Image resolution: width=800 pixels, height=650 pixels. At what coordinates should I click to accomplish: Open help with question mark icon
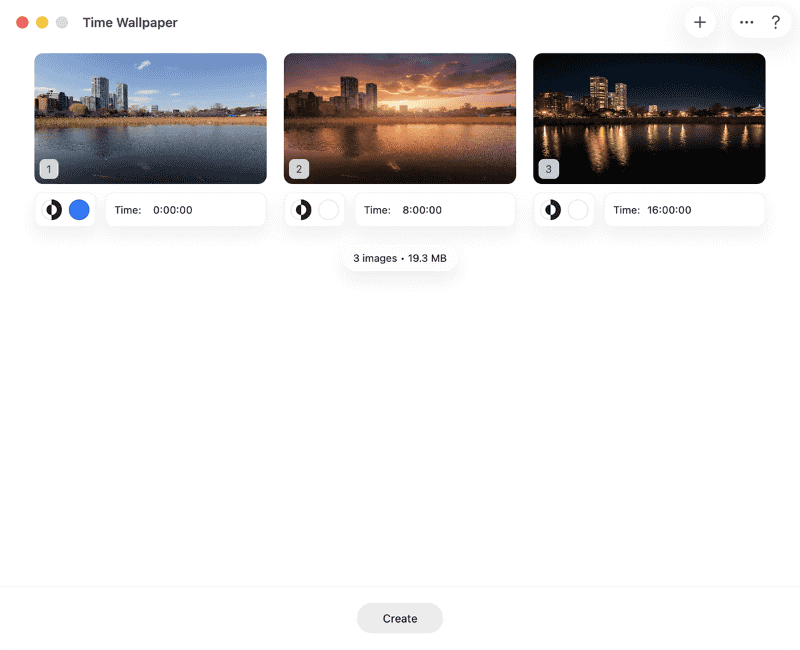click(x=776, y=22)
